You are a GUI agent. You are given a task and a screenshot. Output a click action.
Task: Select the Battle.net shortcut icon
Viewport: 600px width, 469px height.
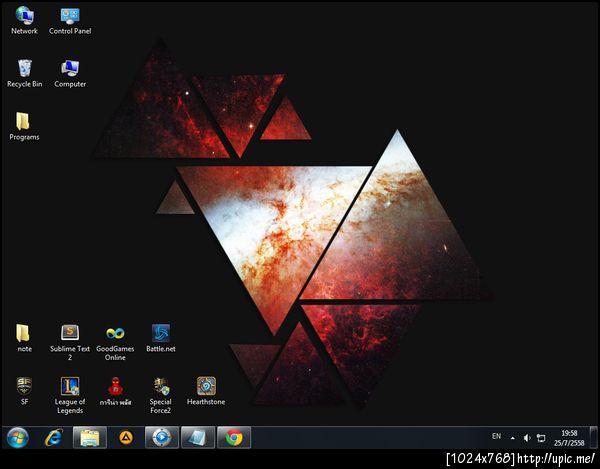pyautogui.click(x=161, y=338)
